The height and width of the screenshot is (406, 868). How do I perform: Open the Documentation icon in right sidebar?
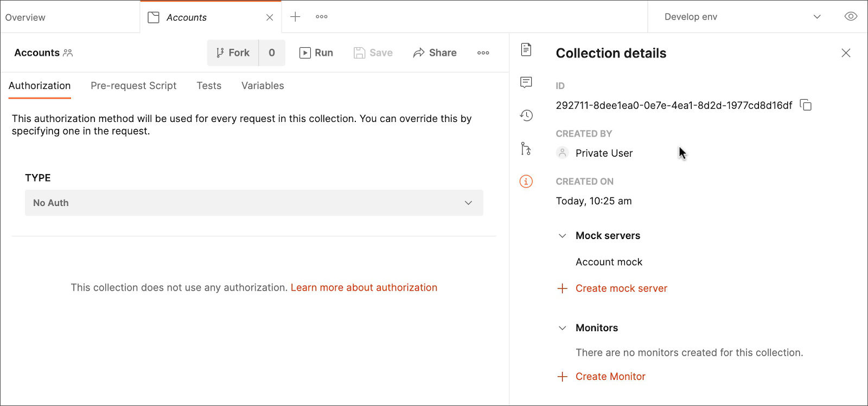[x=526, y=50]
